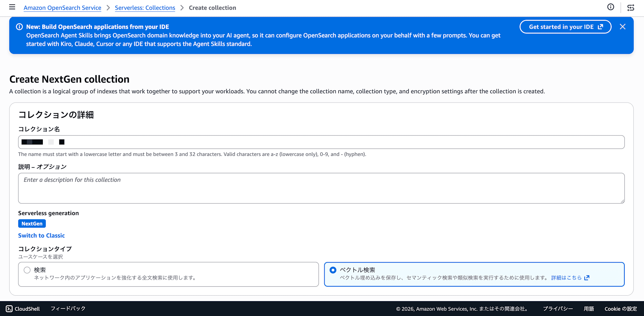Screen dimensions: 644x316
Task: Switch to Classic generation
Action: click(42, 236)
